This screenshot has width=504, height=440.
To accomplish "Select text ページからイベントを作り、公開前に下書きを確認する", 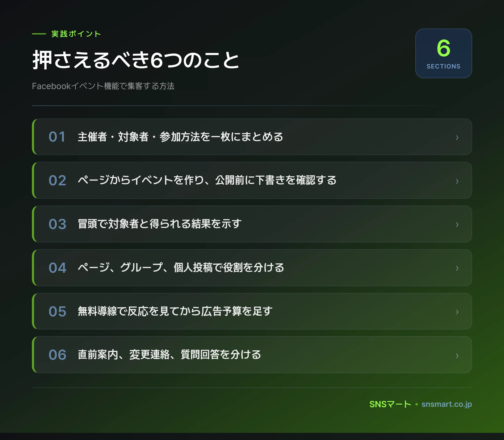I will tap(207, 180).
